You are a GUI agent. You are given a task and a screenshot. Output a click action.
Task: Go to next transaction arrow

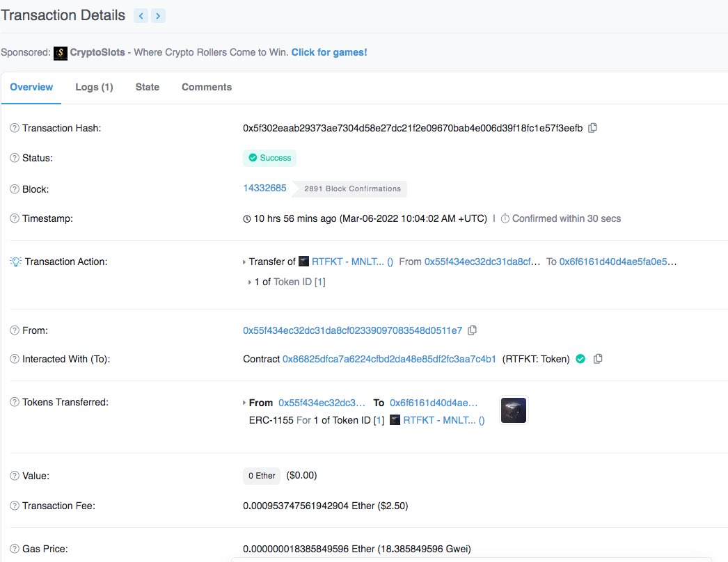[158, 16]
